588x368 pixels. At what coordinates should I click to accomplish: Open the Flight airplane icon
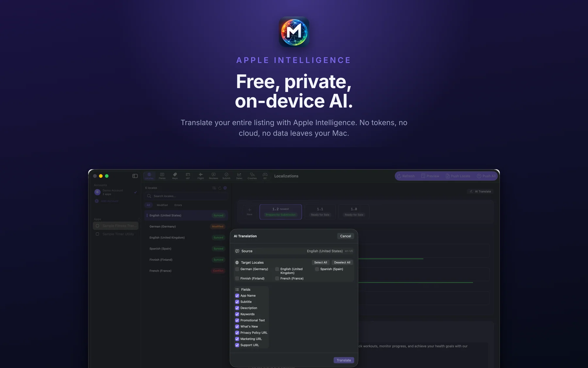[201, 176]
